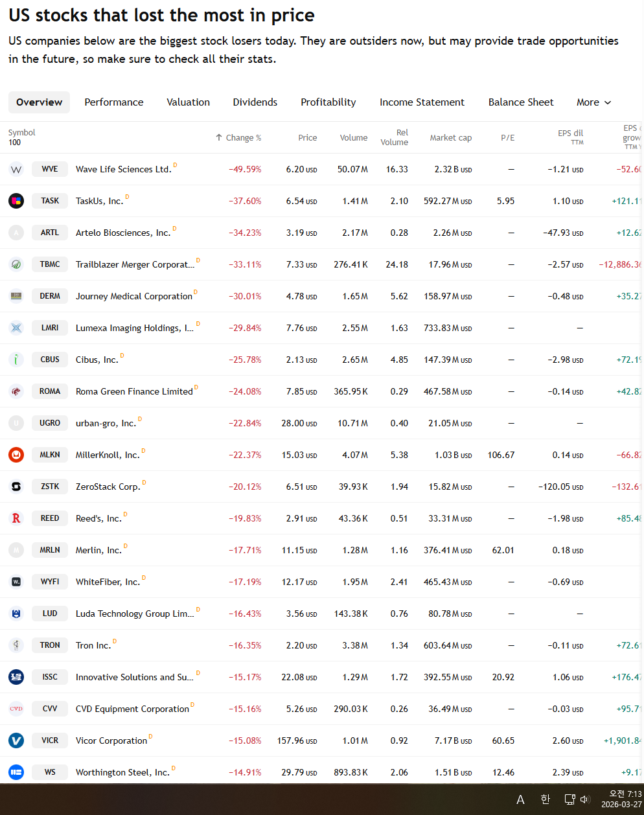Click the Tron Inc. logo icon
The width and height of the screenshot is (644, 815).
16,645
